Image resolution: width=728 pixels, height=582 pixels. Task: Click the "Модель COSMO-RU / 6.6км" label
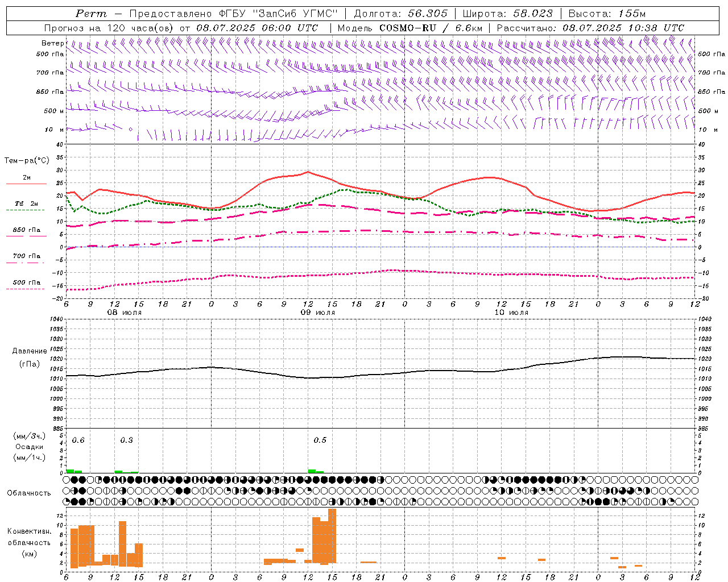pos(409,28)
